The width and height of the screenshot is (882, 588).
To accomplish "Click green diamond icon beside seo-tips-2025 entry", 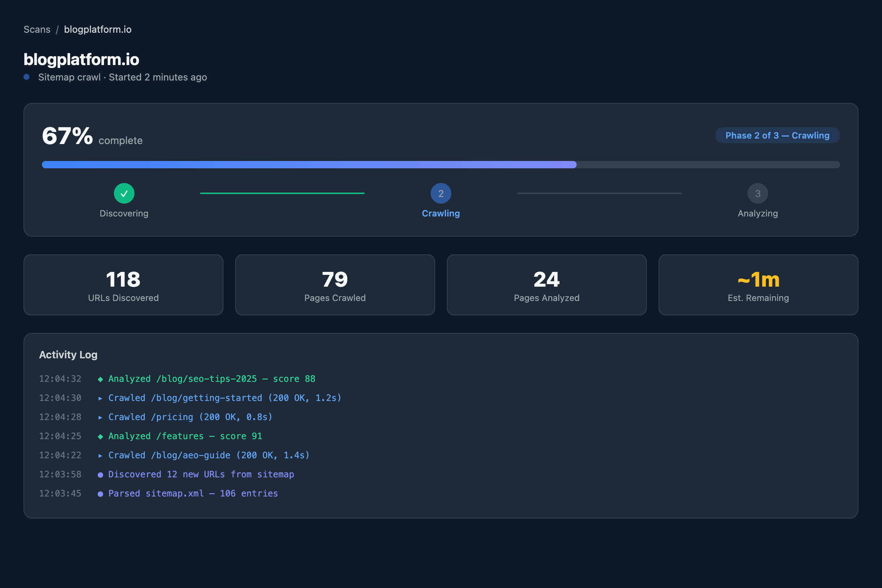I will click(100, 379).
